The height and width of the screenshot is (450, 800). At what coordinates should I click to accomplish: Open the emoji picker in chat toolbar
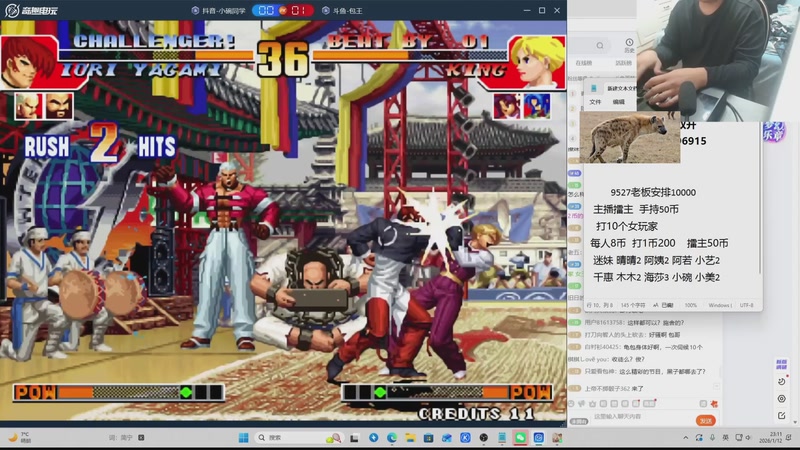pyautogui.click(x=571, y=404)
